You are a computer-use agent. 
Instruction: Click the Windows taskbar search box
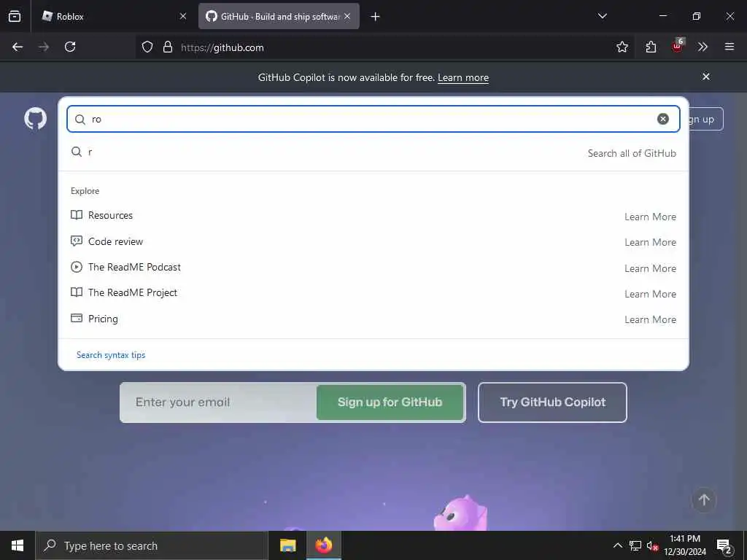(152, 545)
